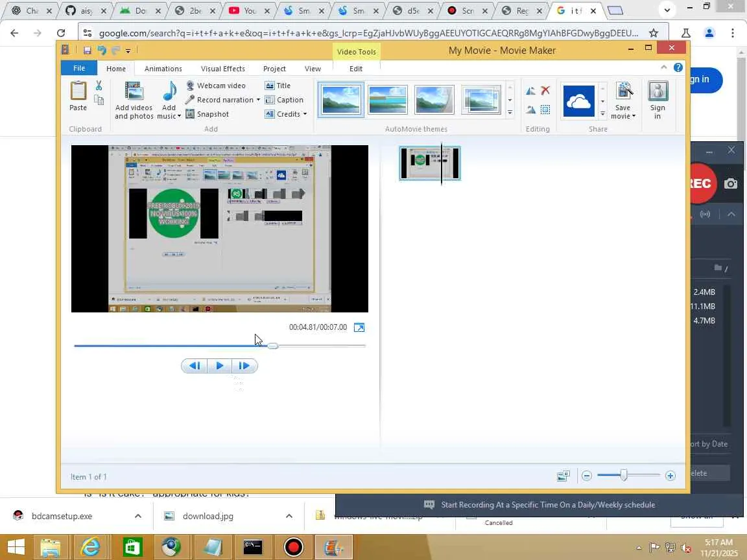Add a Caption to the clip
747x560 pixels.
(x=284, y=100)
